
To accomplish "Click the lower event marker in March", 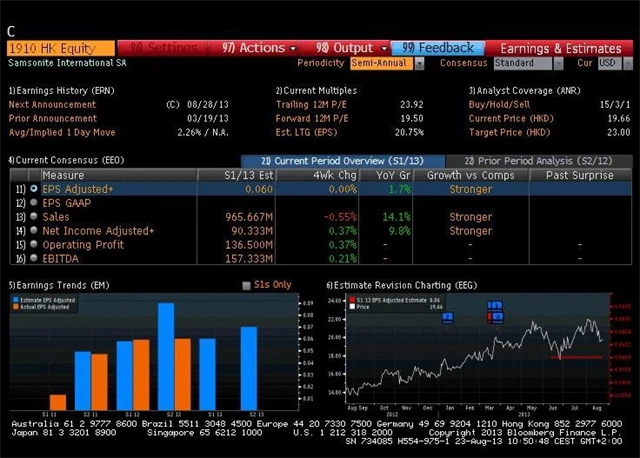I will click(x=496, y=317).
